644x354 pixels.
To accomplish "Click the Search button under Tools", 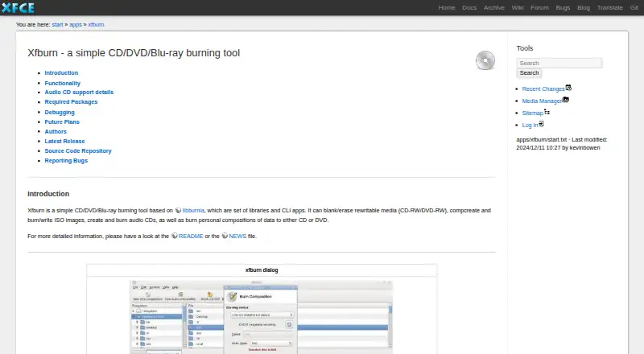I will tap(529, 72).
